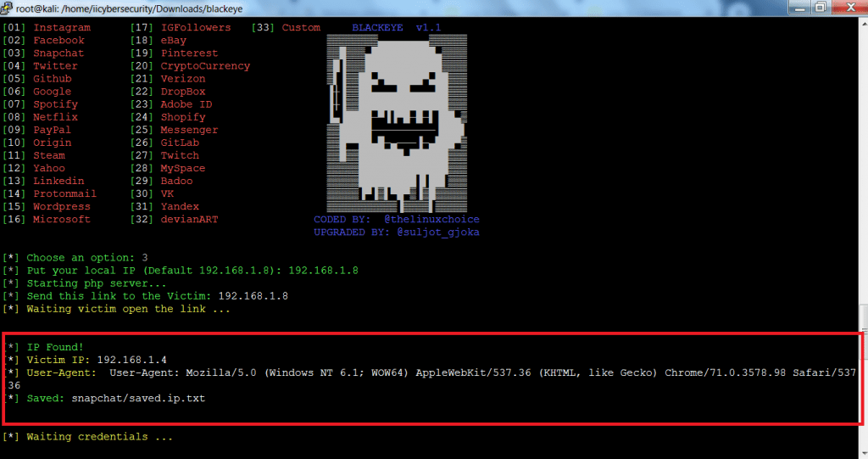Select the Origin option text

(x=52, y=142)
